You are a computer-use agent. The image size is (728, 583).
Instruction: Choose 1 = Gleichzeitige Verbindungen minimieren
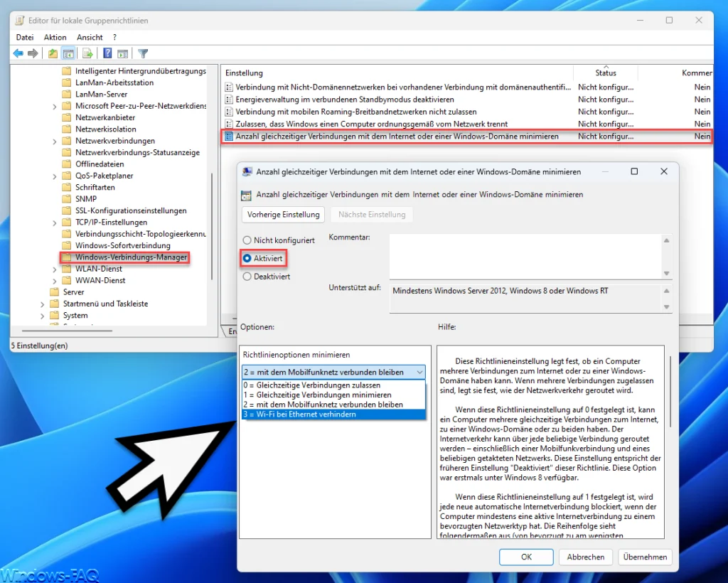pos(333,395)
